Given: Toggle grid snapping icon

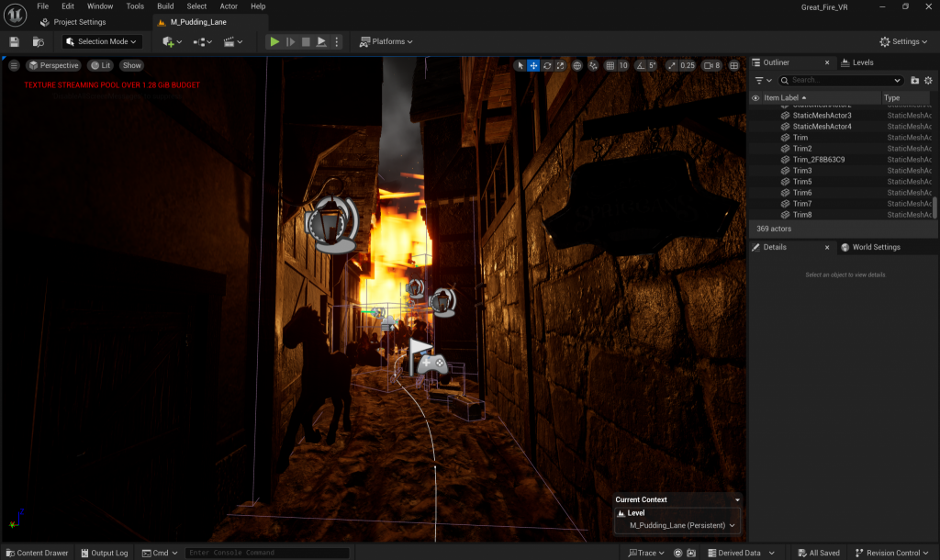Looking at the screenshot, I should 610,65.
